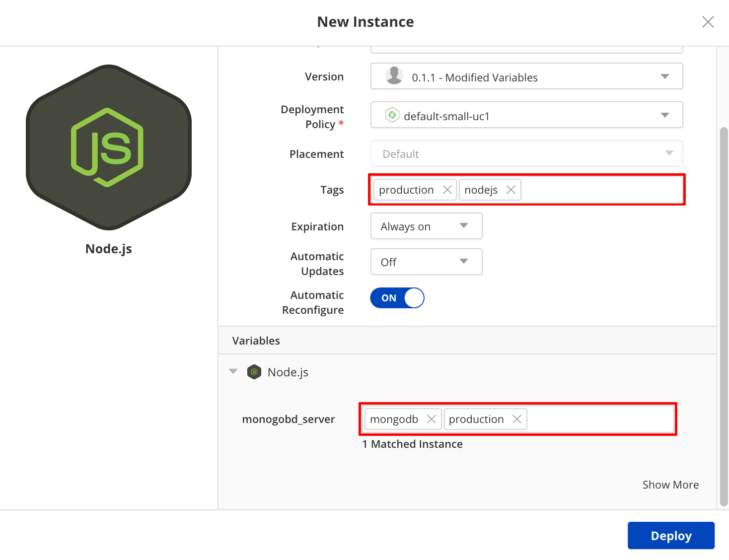Click the Deploy button
The image size is (729, 560).
[671, 536]
